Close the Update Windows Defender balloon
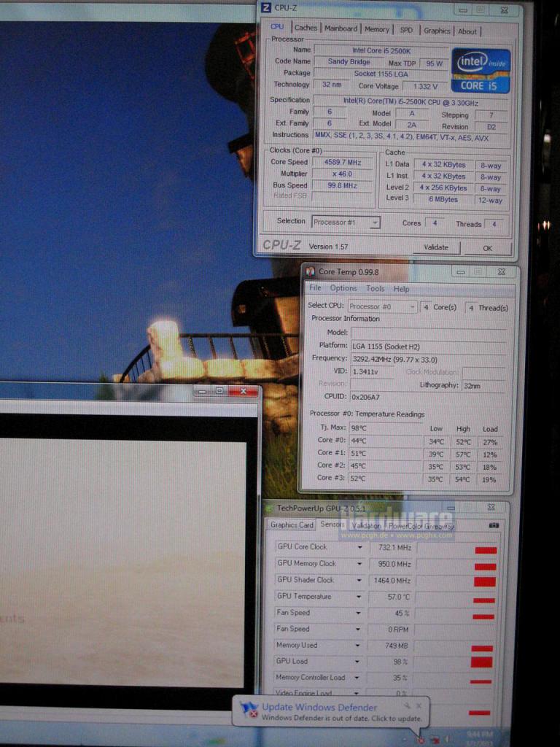Screen dimensions: 560x747 point(419,705)
